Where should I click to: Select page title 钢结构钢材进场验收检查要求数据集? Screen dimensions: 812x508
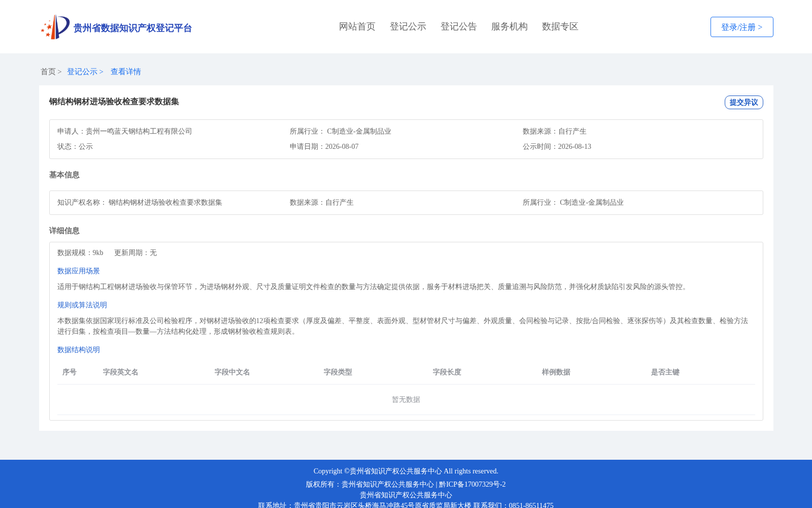[114, 102]
